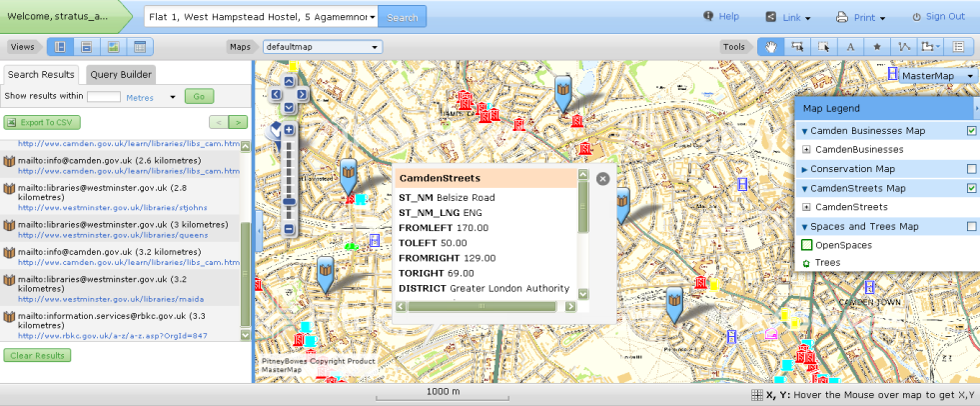Open the defaultmap dropdown
980x406 pixels.
click(323, 46)
